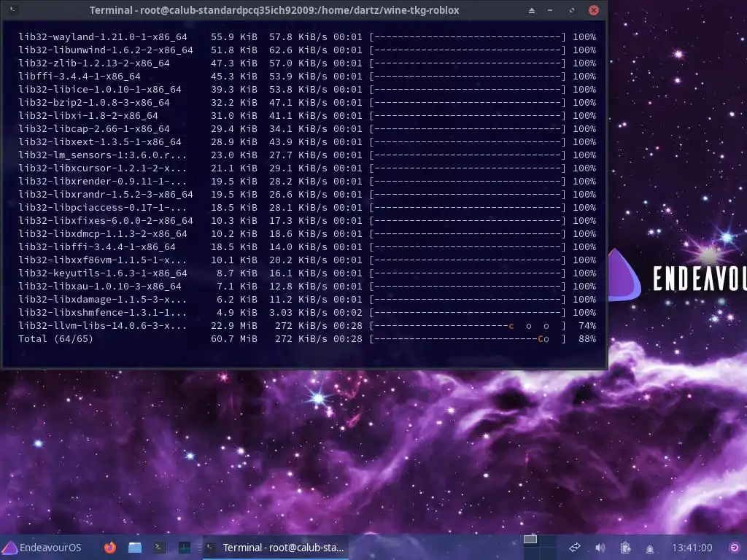This screenshot has height=560, width=747.
Task: Launch Firefox from the panel
Action: click(x=110, y=548)
